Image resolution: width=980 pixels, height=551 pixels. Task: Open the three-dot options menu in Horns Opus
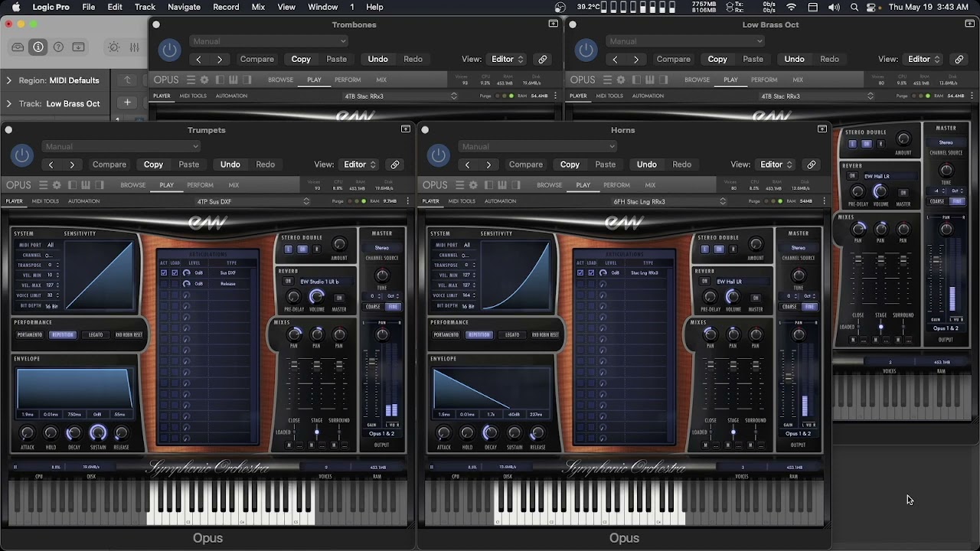click(x=825, y=201)
